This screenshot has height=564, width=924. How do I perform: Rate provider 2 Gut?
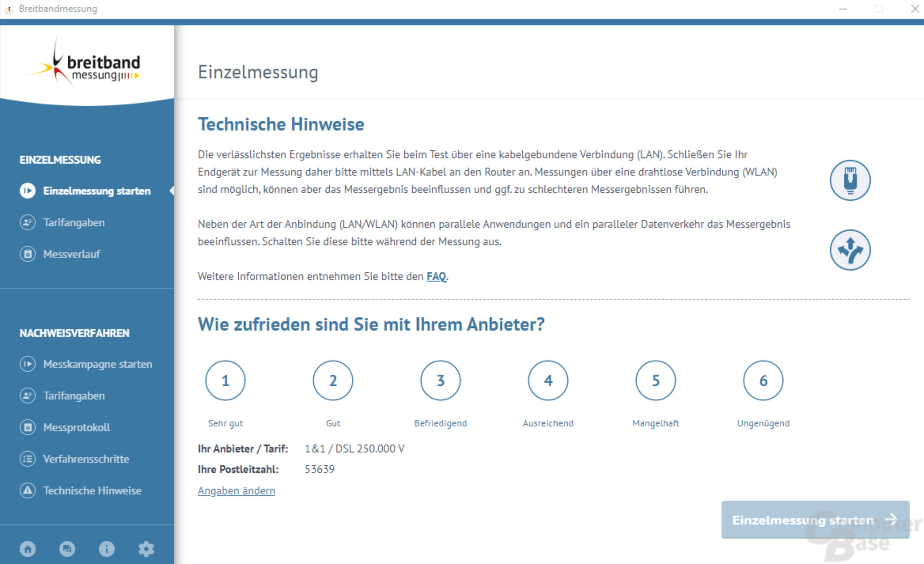tap(333, 380)
